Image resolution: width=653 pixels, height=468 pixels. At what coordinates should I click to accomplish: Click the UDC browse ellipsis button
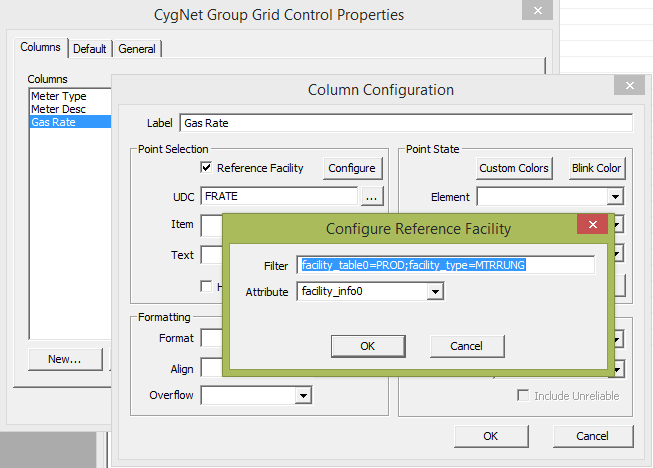tap(372, 197)
